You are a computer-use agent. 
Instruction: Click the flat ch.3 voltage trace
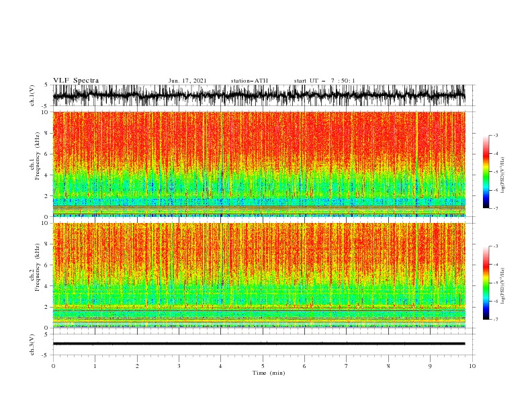(259, 344)
